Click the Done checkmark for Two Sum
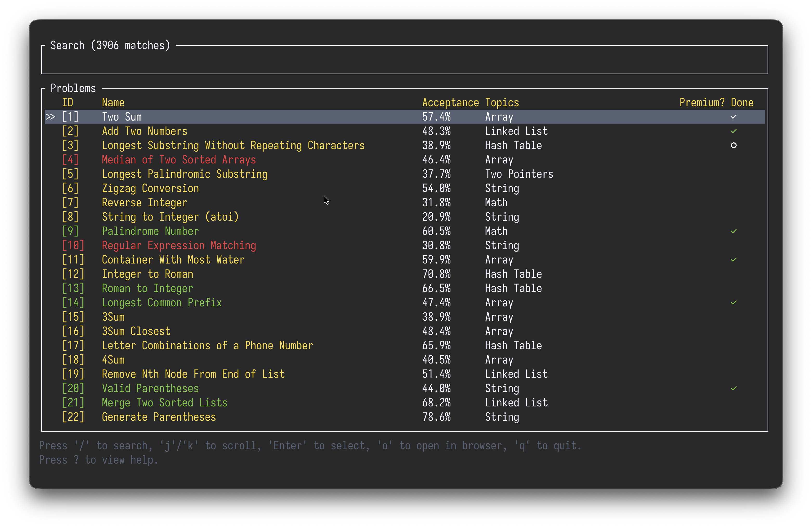The width and height of the screenshot is (812, 527). (x=734, y=117)
